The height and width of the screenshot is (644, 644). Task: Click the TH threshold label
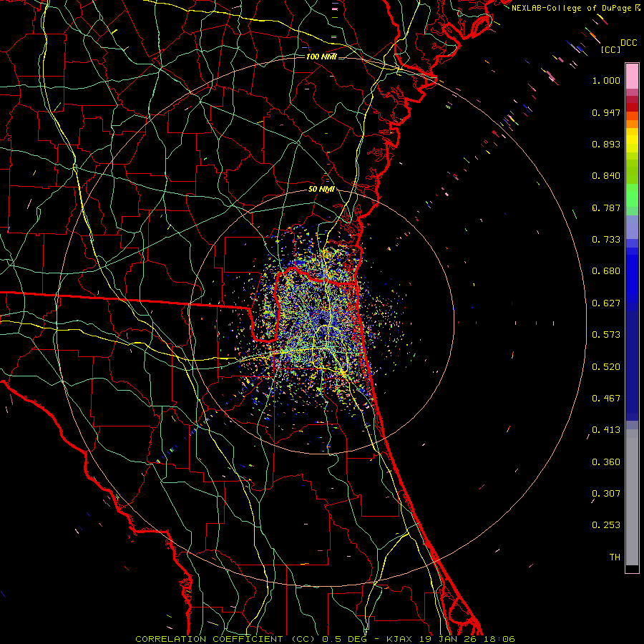point(615,557)
